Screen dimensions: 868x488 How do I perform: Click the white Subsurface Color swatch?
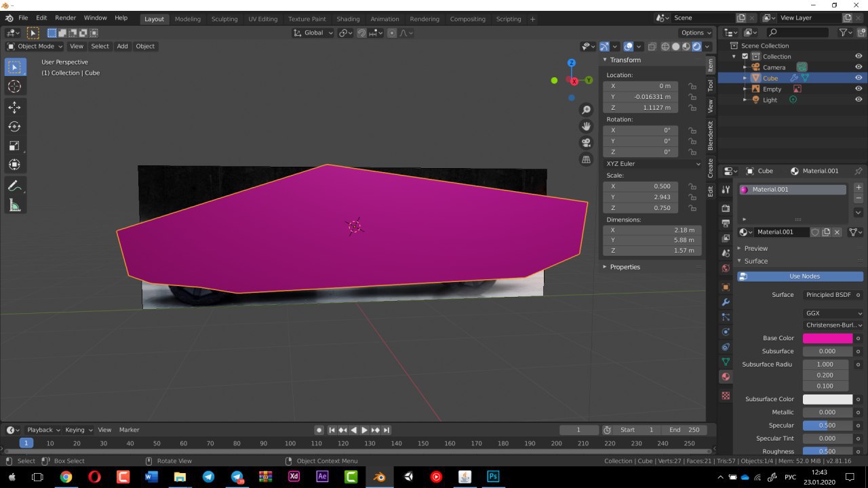[827, 399]
